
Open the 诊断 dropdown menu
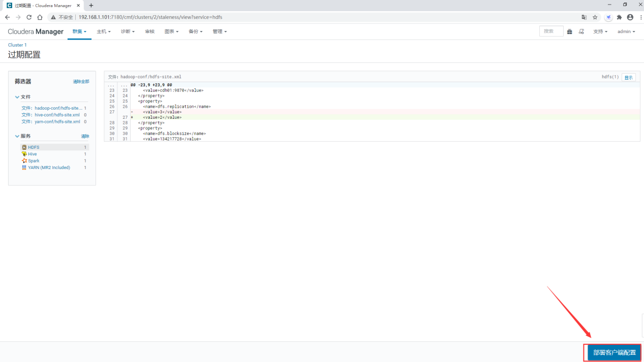[128, 31]
